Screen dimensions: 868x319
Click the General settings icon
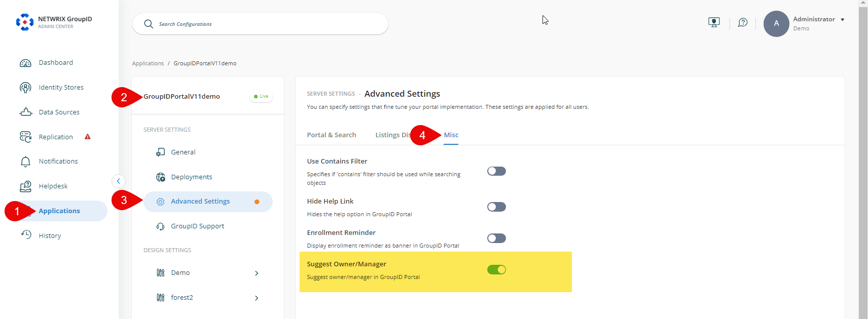160,152
